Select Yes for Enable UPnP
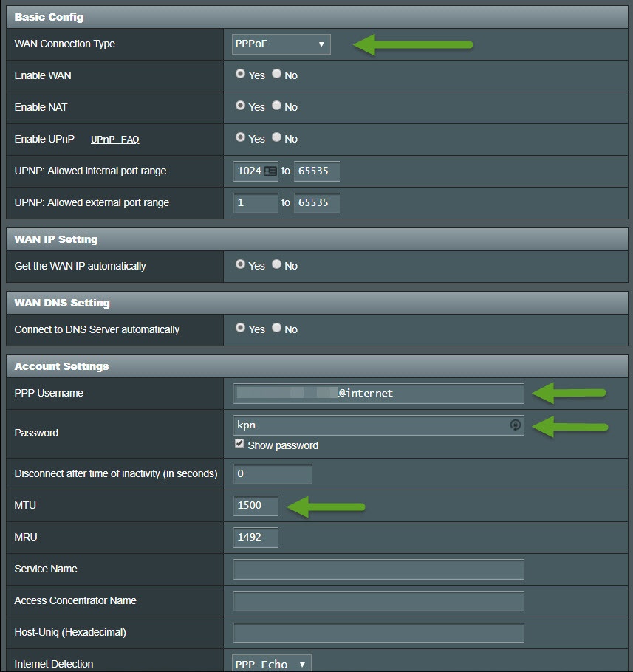The height and width of the screenshot is (672, 633). coord(240,138)
